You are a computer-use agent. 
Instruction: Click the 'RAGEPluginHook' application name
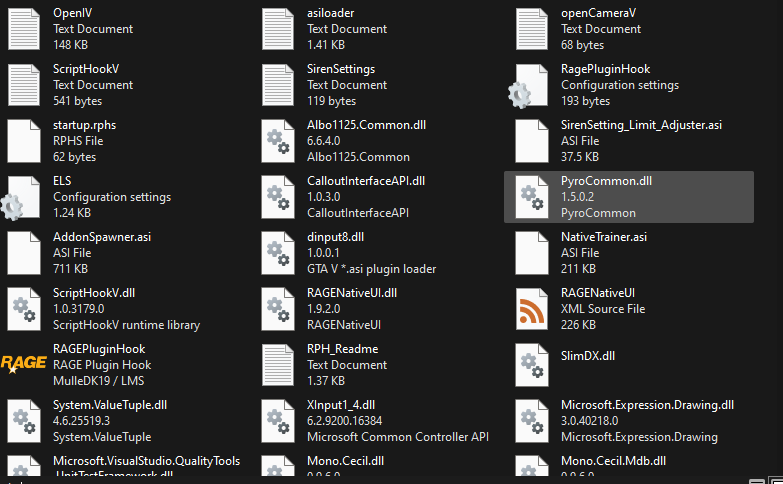click(99, 349)
